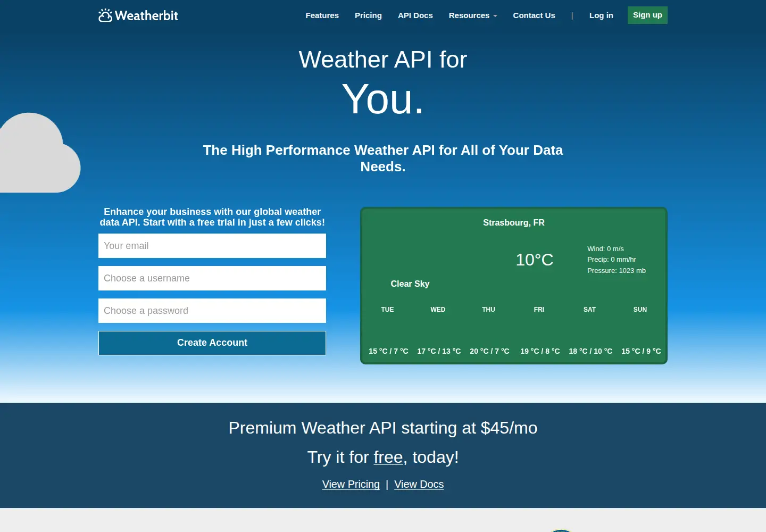Click the "18 °C / 10 °C" forecast
Screen dimensions: 766x532
[590, 351]
